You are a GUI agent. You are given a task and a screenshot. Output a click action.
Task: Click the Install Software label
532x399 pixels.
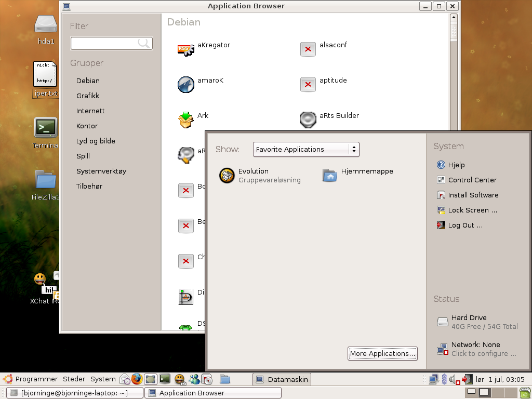coord(473,195)
